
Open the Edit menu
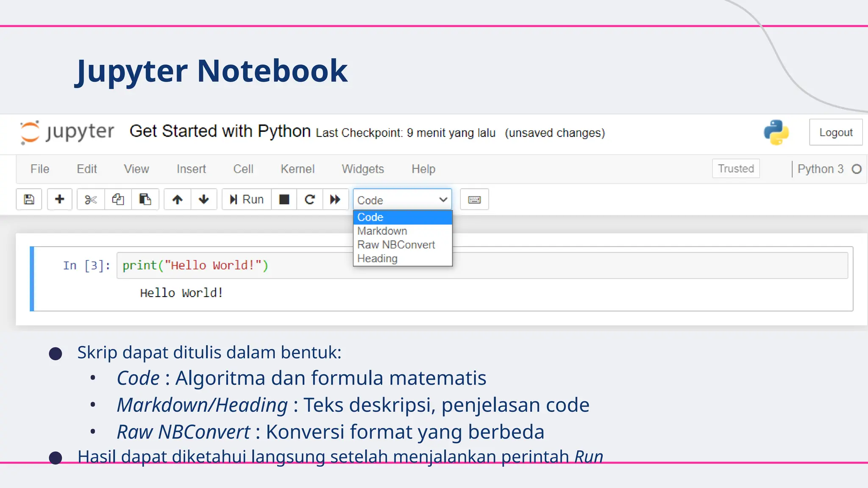[x=87, y=169]
